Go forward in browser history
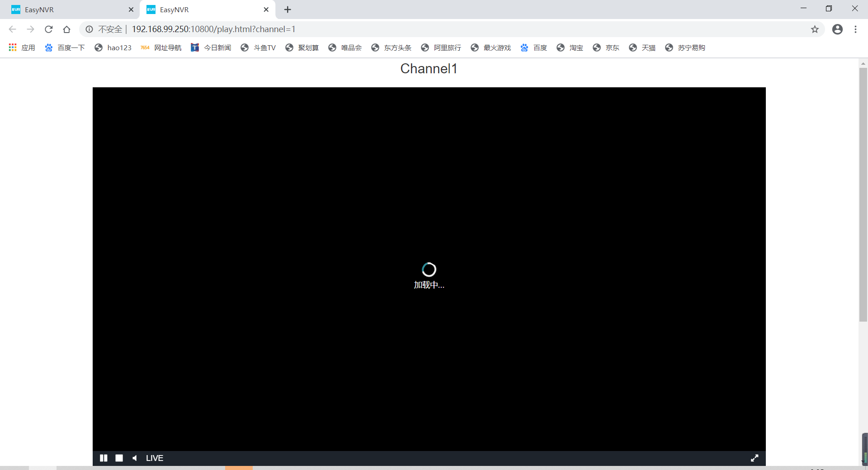 [30, 29]
